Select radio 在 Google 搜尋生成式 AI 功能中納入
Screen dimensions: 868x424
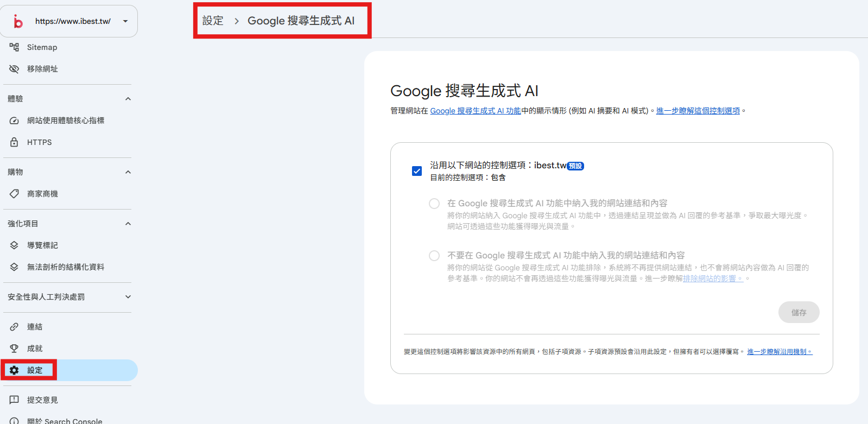click(434, 204)
